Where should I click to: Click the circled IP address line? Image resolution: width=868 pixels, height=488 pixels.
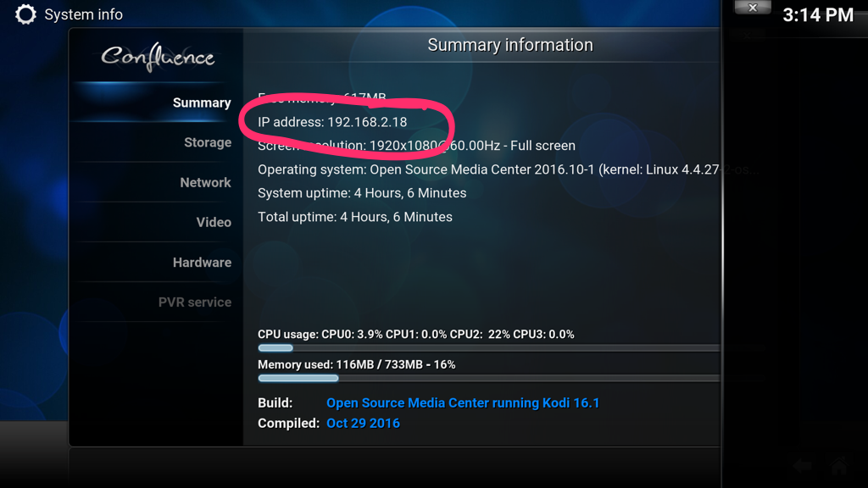click(332, 122)
